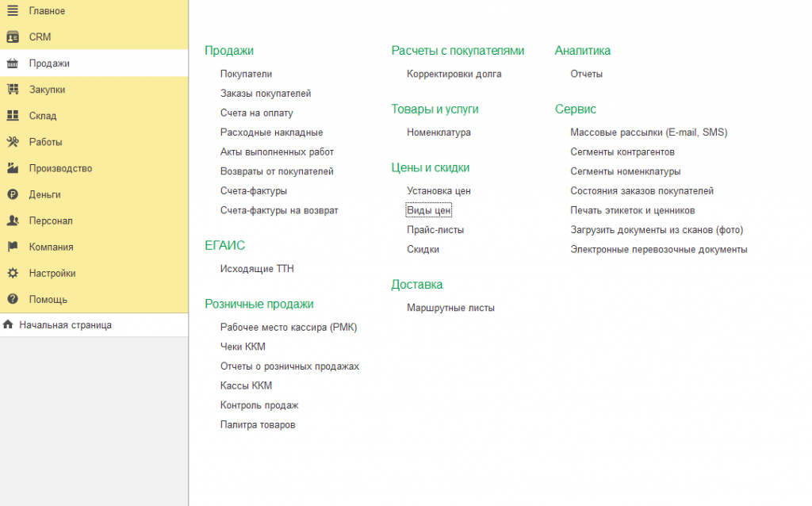
Task: Click the Сервис group heading
Action: pyautogui.click(x=576, y=109)
